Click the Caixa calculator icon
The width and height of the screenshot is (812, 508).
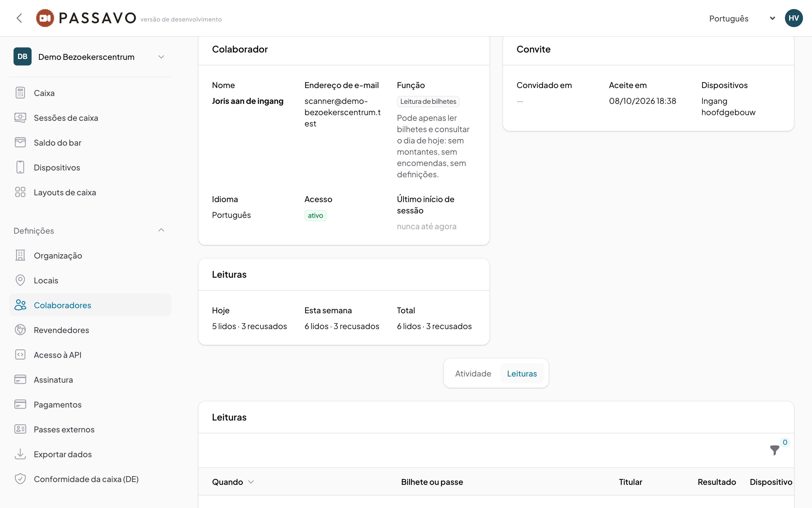[x=20, y=93]
